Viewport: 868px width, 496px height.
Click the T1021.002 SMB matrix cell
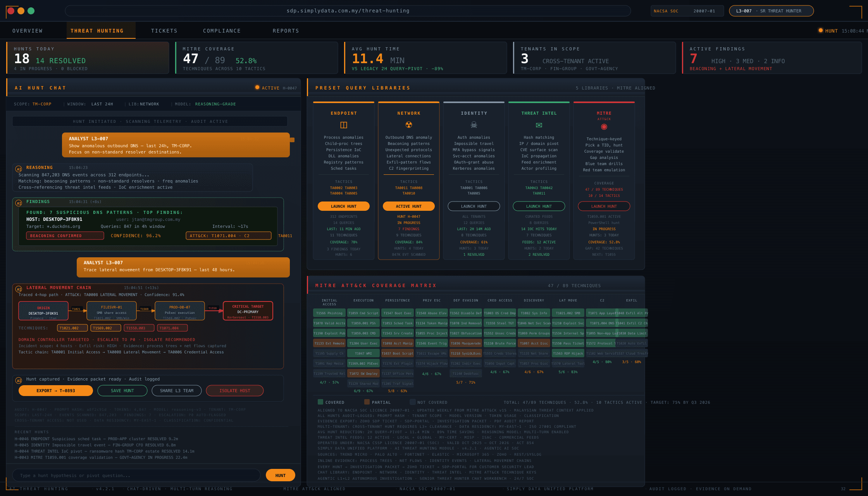568,313
